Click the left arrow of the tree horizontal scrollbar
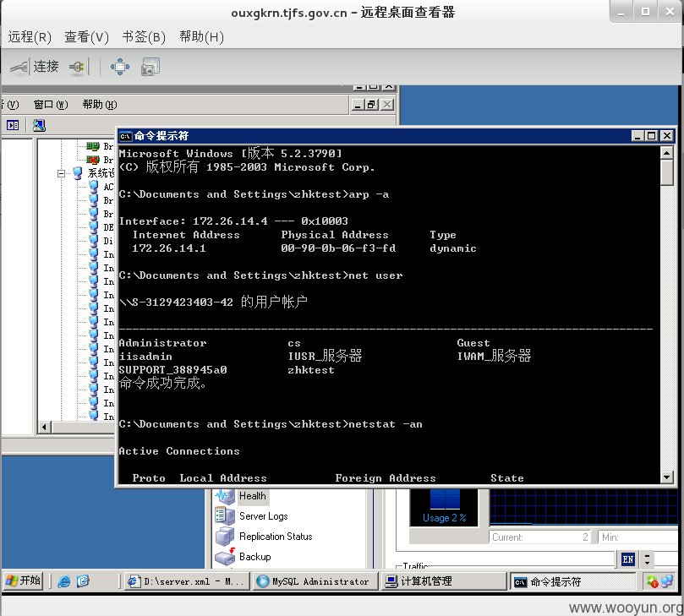The image size is (684, 616). 44,428
